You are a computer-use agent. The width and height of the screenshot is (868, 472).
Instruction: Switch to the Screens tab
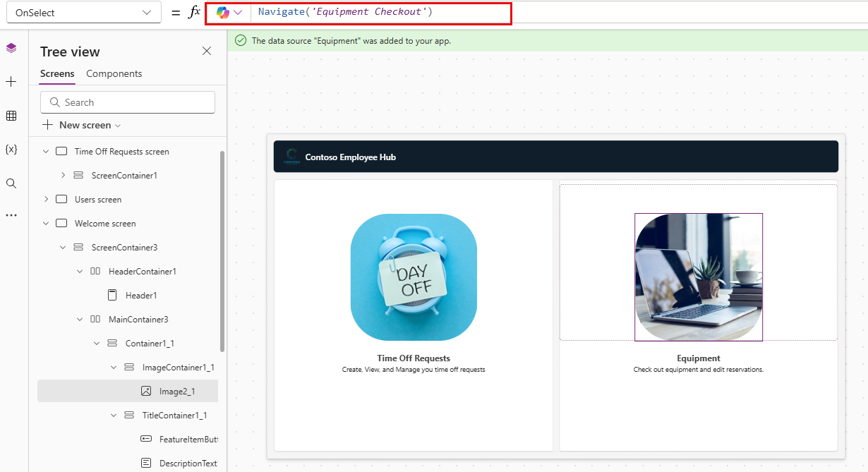pos(57,73)
